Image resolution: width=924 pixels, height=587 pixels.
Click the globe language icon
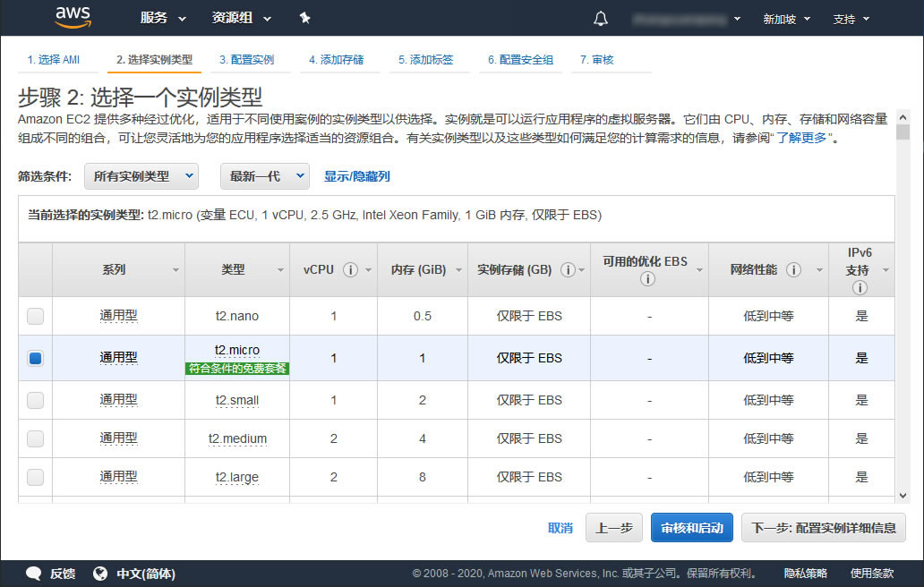coord(100,574)
